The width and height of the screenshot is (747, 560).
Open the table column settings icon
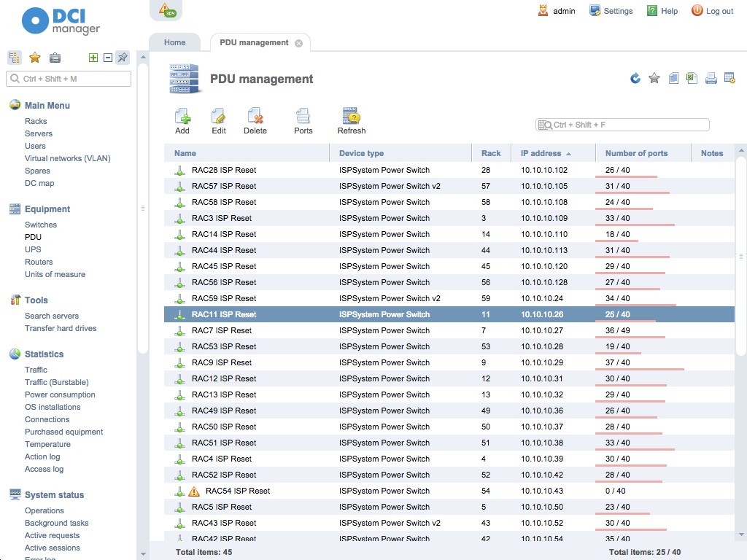click(729, 78)
